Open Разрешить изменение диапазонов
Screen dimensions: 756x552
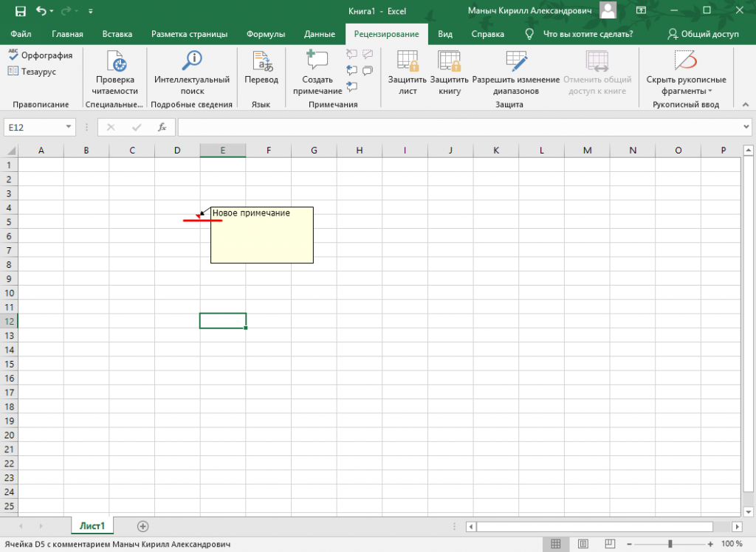coord(516,63)
